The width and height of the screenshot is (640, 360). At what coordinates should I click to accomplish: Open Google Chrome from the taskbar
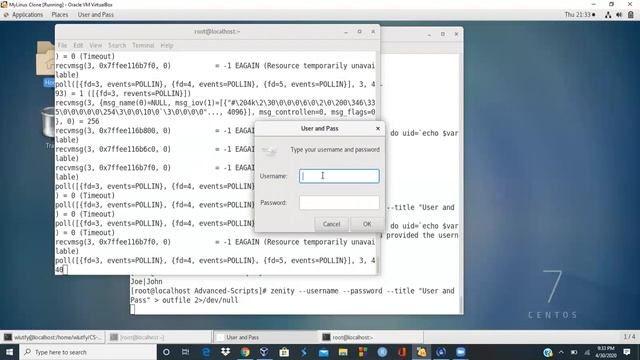[x=245, y=352]
